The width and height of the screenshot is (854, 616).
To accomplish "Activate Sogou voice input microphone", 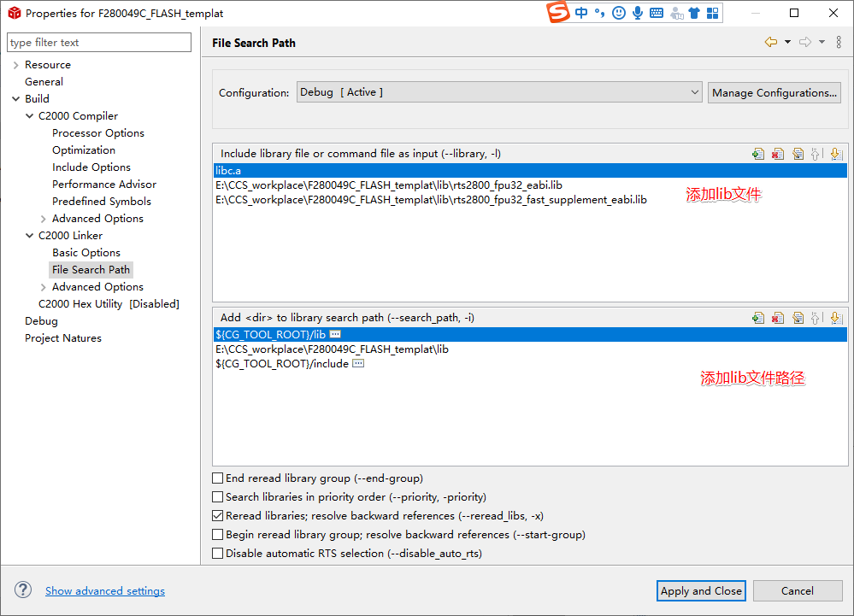I will 638,13.
